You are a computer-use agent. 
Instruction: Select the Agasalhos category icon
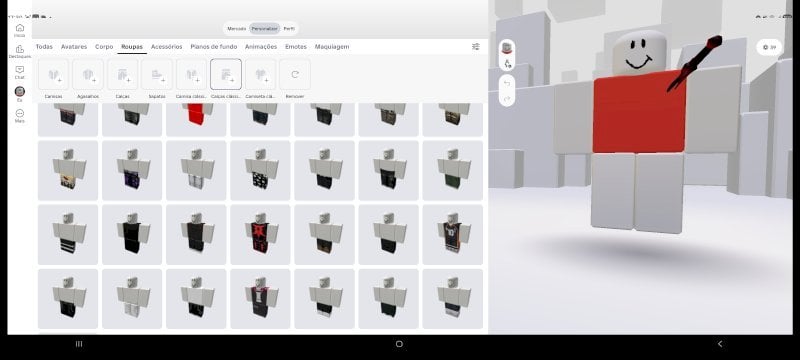pos(88,74)
